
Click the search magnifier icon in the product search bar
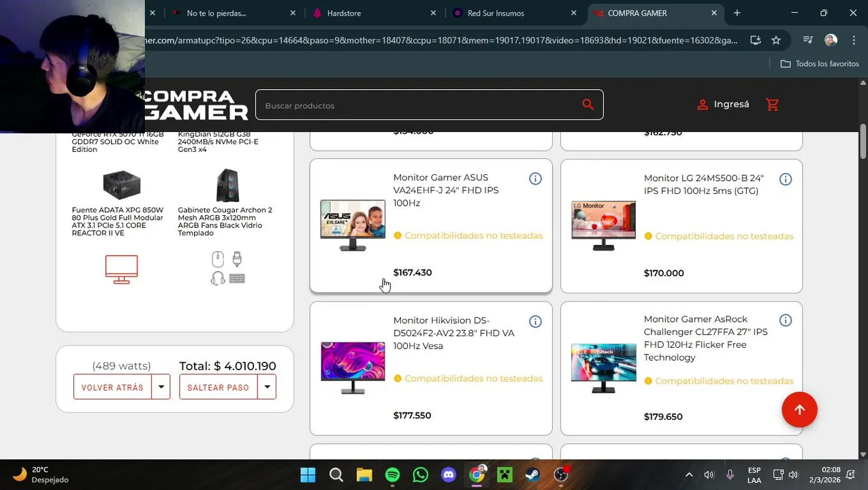(588, 105)
